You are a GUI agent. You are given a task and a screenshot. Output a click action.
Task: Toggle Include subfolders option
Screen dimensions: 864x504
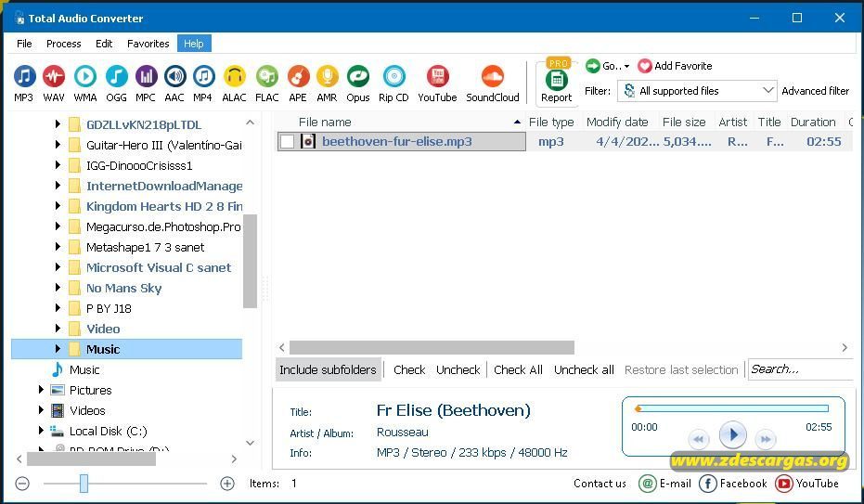(x=328, y=369)
